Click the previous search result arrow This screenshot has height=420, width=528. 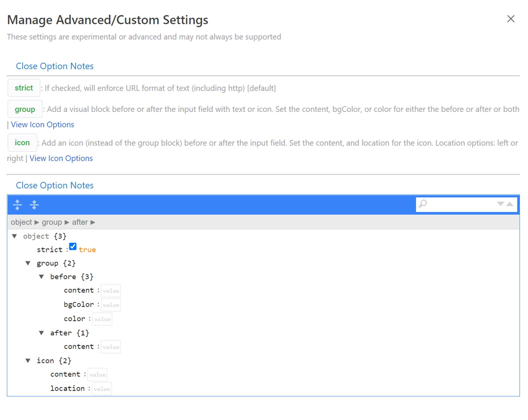point(510,204)
